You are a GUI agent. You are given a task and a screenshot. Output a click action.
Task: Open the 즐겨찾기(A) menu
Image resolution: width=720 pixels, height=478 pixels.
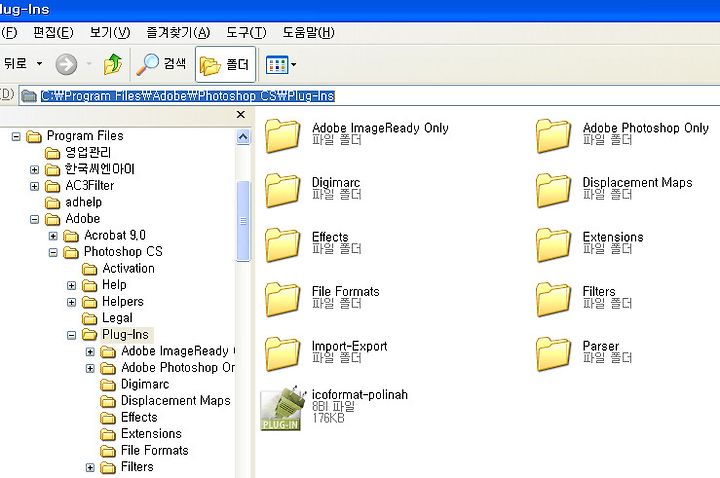tap(178, 33)
